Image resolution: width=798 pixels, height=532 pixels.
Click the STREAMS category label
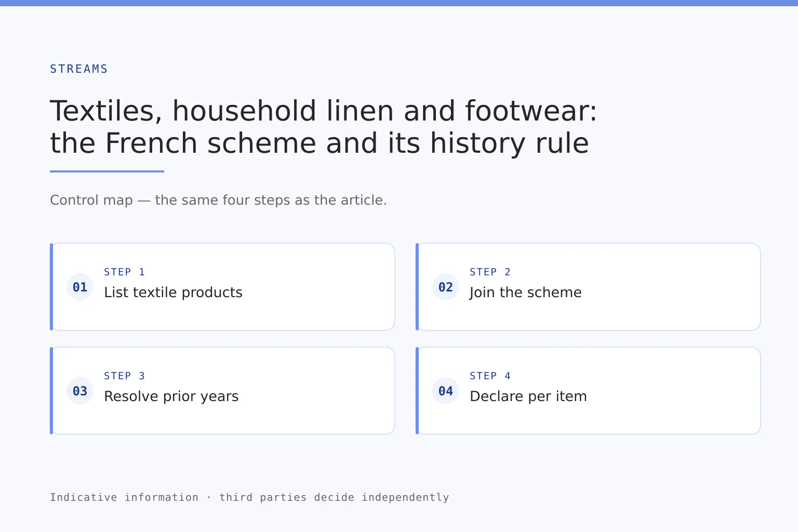pyautogui.click(x=79, y=69)
